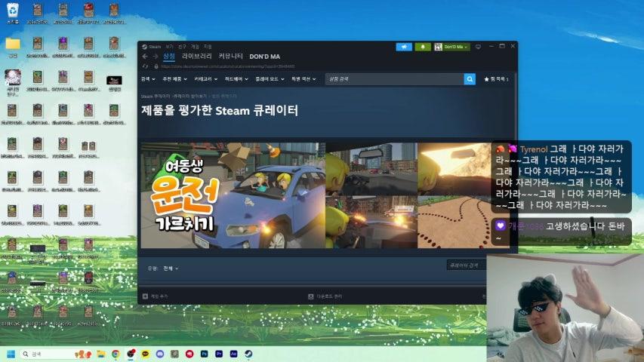Click the 큐레이터 검색 input field
The height and width of the screenshot is (362, 644).
pos(466,265)
